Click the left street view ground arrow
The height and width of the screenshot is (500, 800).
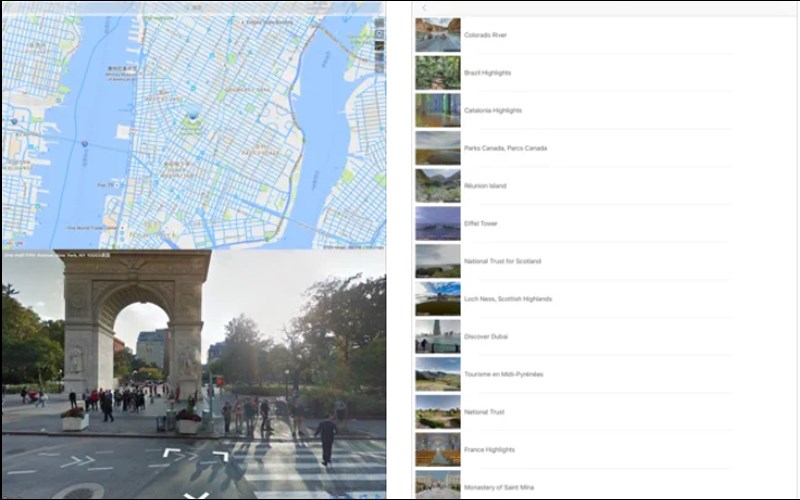171,452
